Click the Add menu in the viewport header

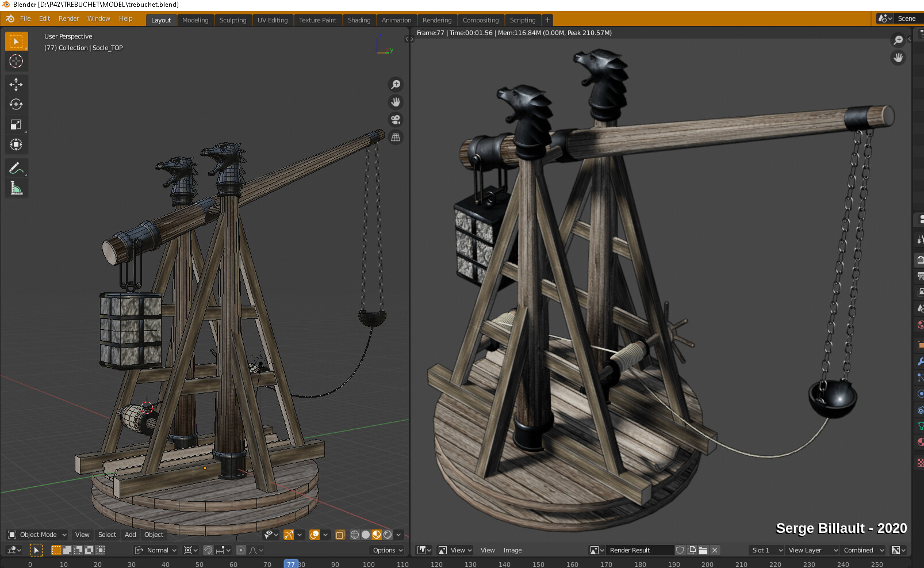point(130,535)
